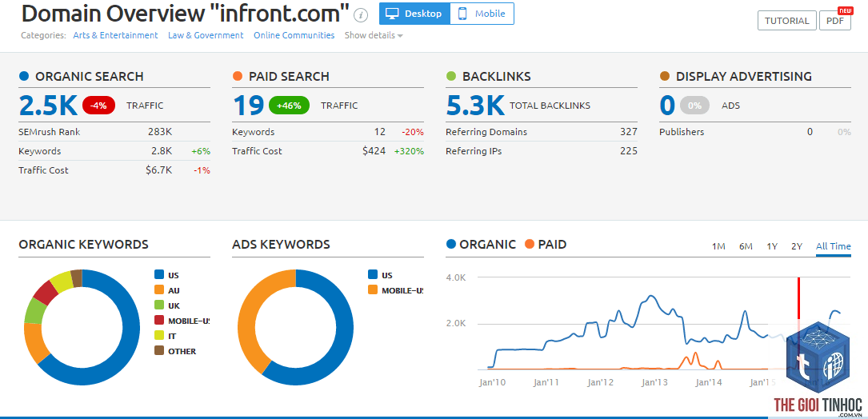Viewport: 868px width, 419px height.
Task: Switch to Mobile view
Action: (x=482, y=14)
